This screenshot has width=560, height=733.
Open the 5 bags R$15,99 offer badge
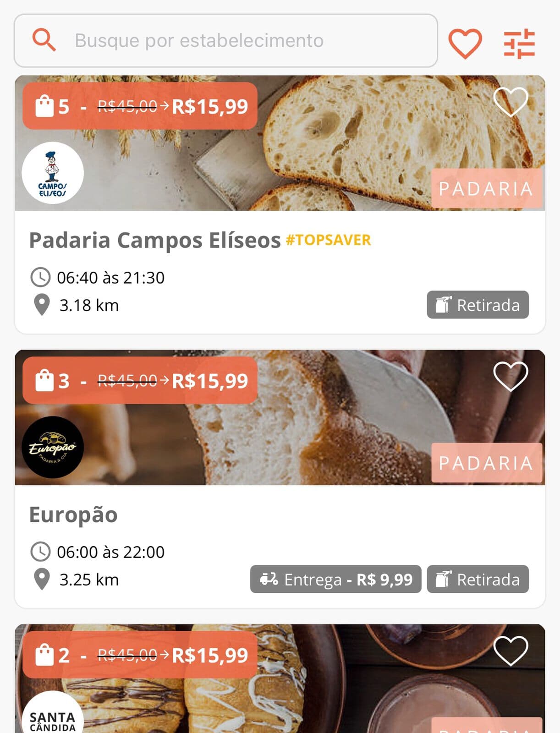(x=140, y=106)
